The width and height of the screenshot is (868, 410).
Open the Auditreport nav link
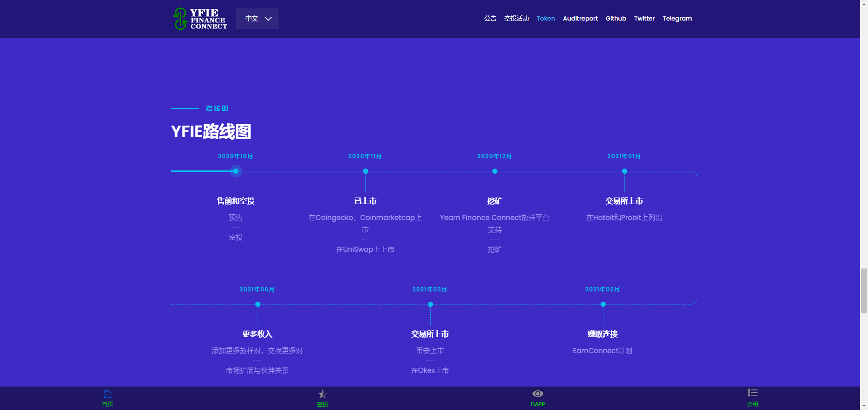tap(580, 19)
